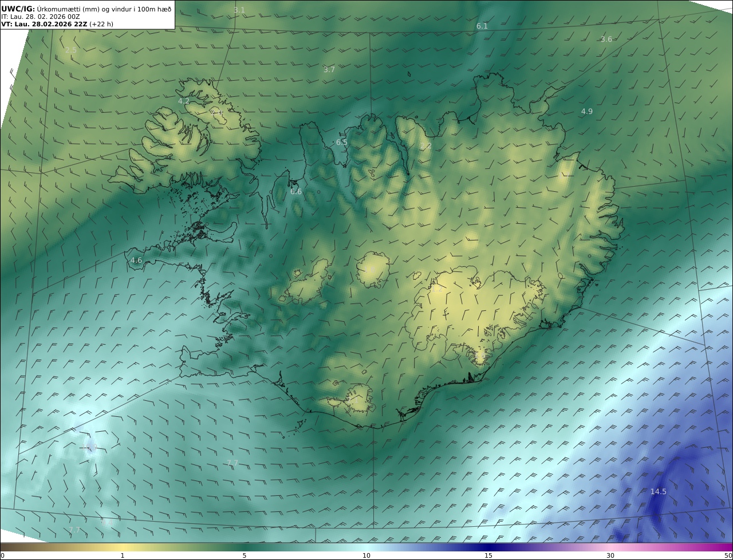
Task: Click the 4.6 value on the map
Action: click(136, 260)
